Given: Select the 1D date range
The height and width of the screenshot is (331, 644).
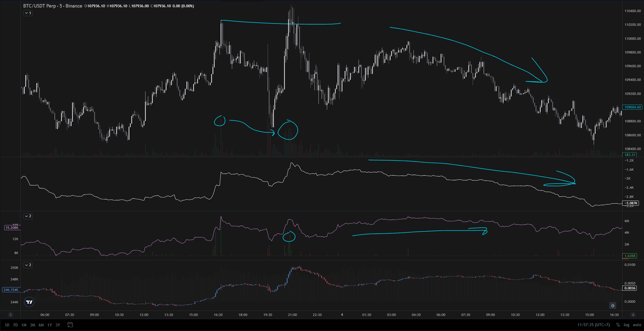Looking at the screenshot, I should click(8, 325).
